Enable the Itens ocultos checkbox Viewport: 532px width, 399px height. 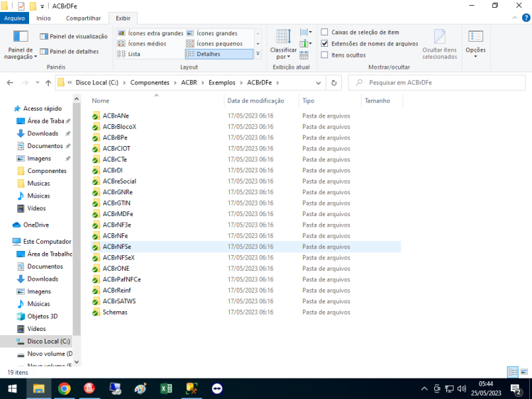324,55
